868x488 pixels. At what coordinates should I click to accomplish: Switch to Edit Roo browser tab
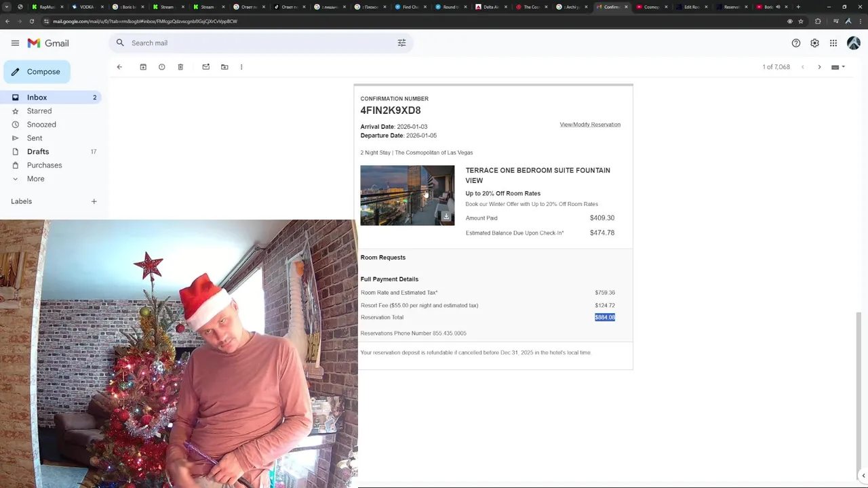coord(691,7)
